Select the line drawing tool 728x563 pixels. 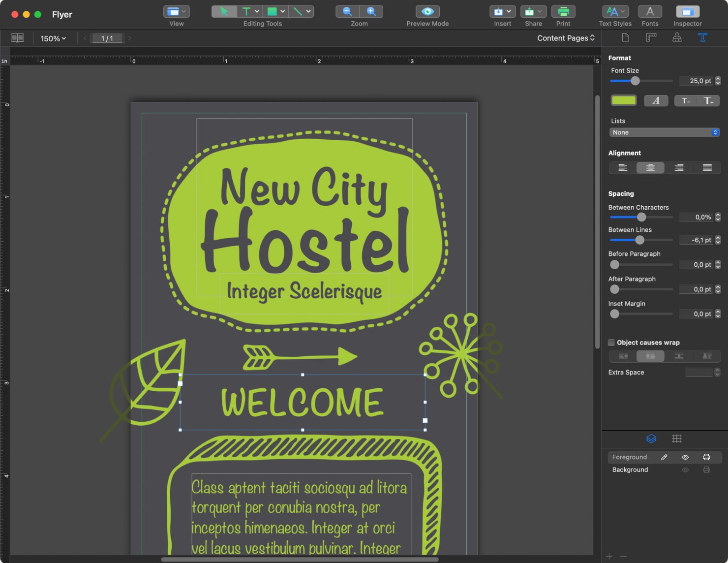tap(297, 11)
